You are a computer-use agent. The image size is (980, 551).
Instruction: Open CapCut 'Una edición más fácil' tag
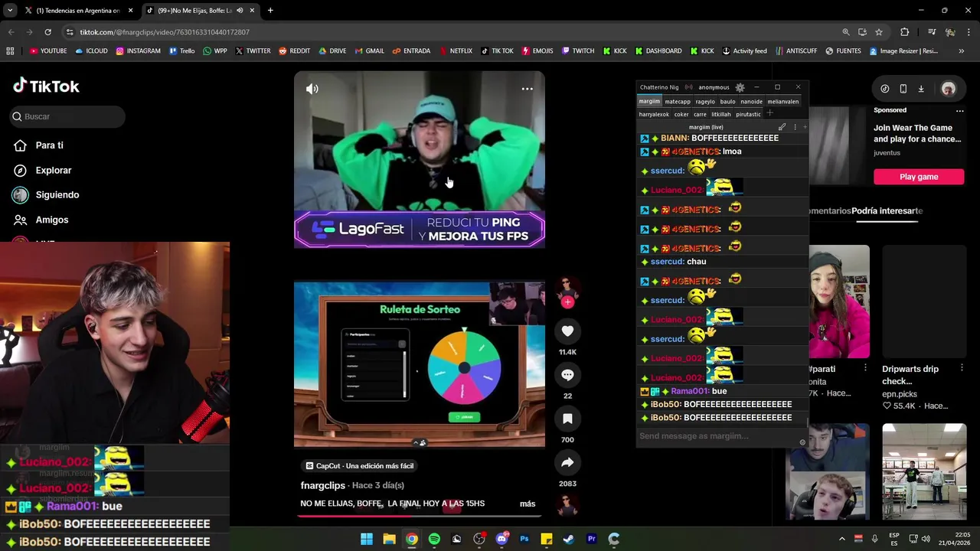pos(359,465)
